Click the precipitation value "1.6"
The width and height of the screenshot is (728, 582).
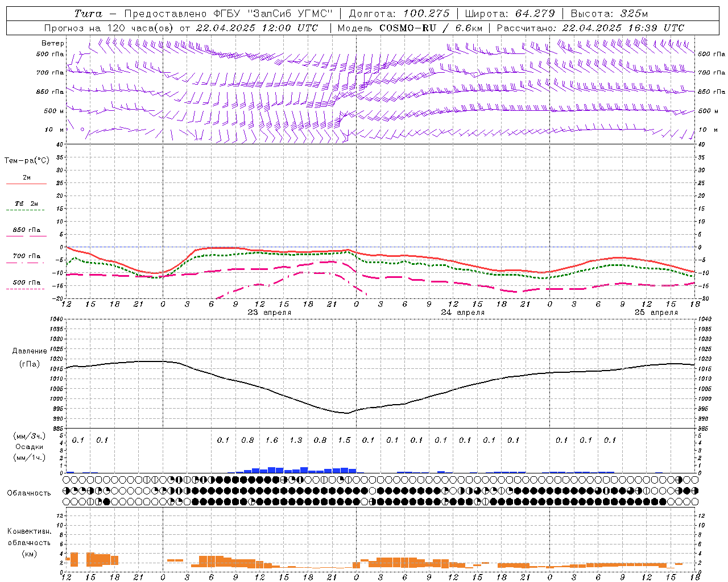click(272, 440)
